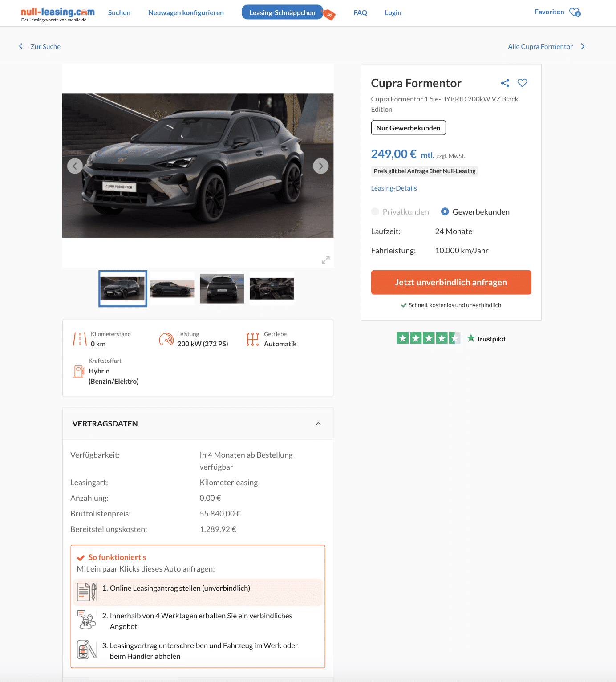The width and height of the screenshot is (616, 682).
Task: Click Jetzt unverbindlich anfragen button
Action: point(451,282)
